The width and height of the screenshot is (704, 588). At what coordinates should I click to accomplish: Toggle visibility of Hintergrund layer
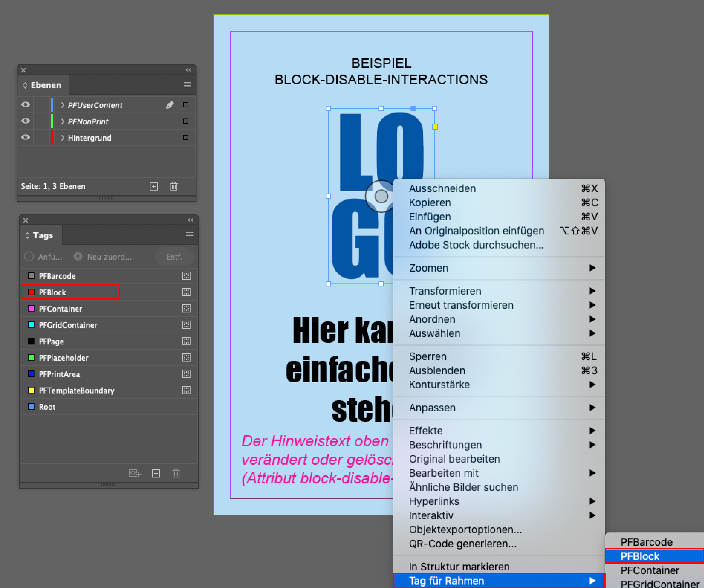click(26, 138)
